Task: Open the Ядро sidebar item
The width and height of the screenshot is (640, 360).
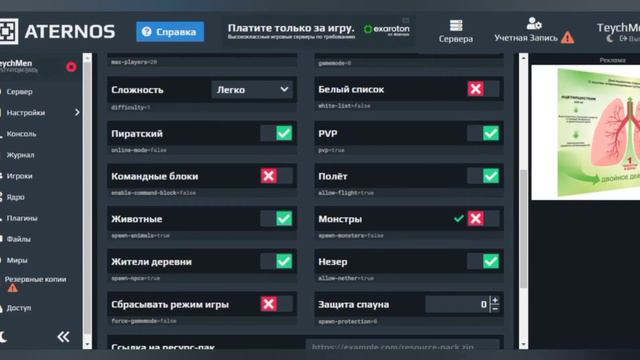Action: tap(16, 197)
